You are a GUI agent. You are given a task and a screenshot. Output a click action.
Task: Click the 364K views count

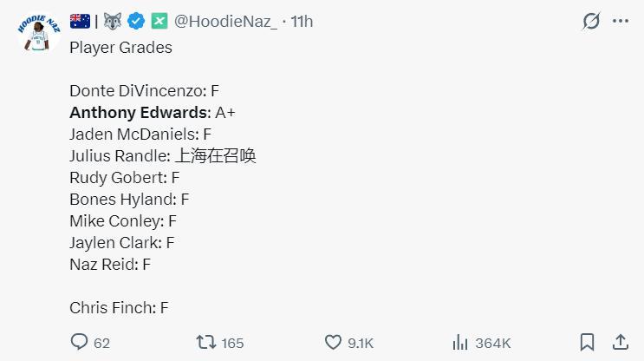click(493, 344)
